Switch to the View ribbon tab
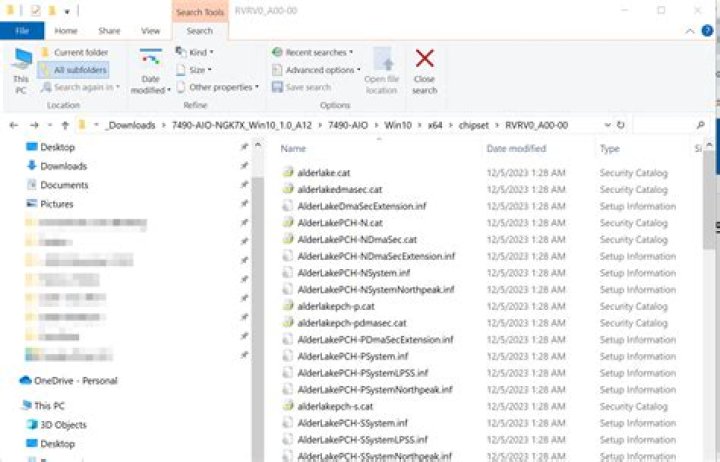The image size is (720, 462). coord(150,31)
